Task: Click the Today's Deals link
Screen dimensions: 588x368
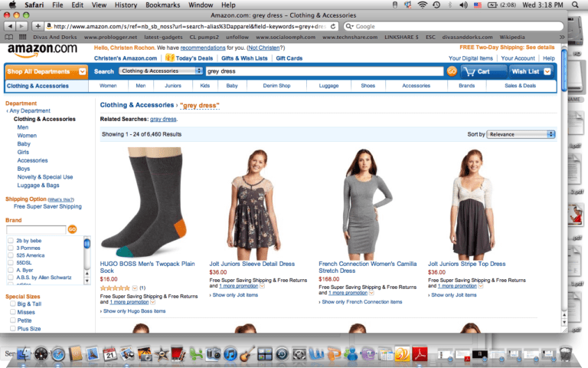Action: (x=186, y=58)
